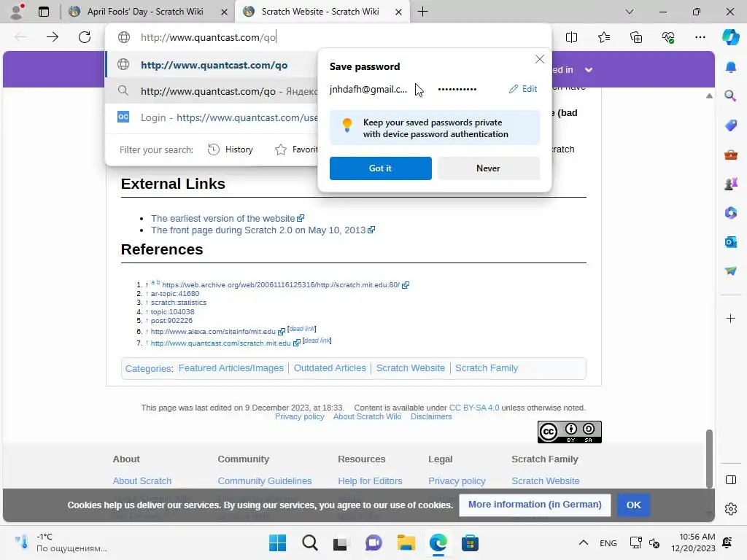Open the Games chess icon in sidebar
747x560 pixels.
(x=731, y=184)
